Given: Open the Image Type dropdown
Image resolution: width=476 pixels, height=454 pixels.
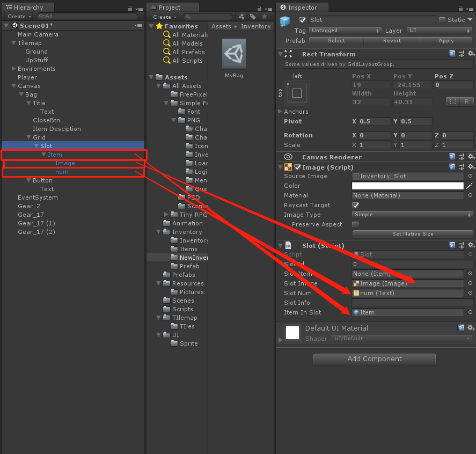Looking at the screenshot, I should (x=412, y=215).
